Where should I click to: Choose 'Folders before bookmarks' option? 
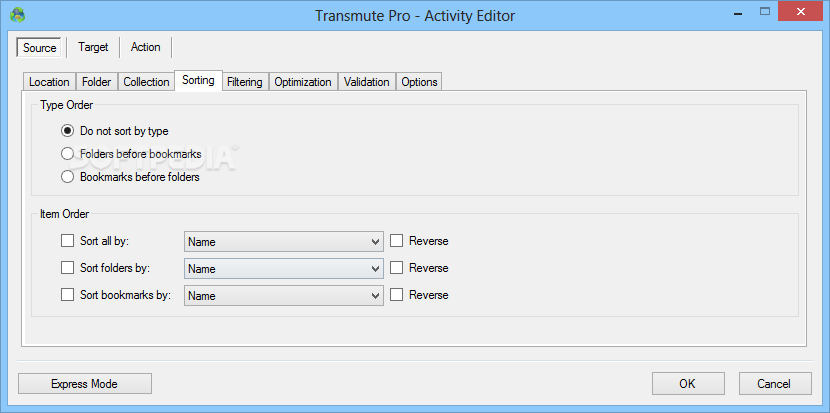click(x=67, y=154)
